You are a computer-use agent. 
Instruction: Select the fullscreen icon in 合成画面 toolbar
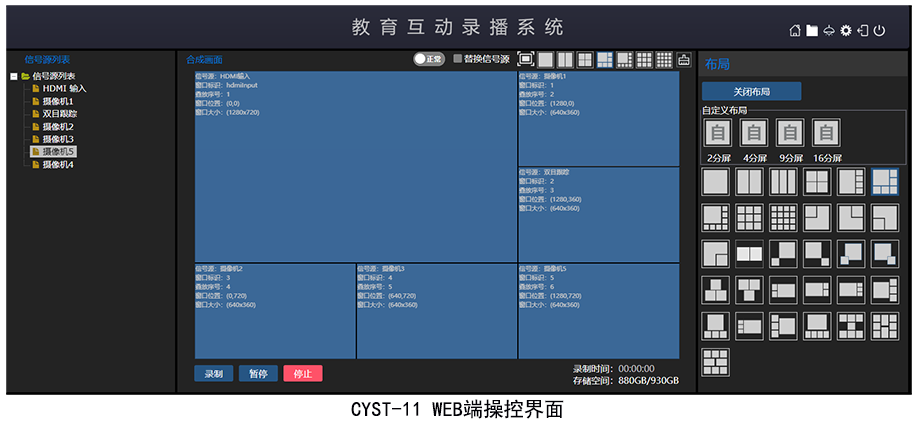[x=526, y=60]
